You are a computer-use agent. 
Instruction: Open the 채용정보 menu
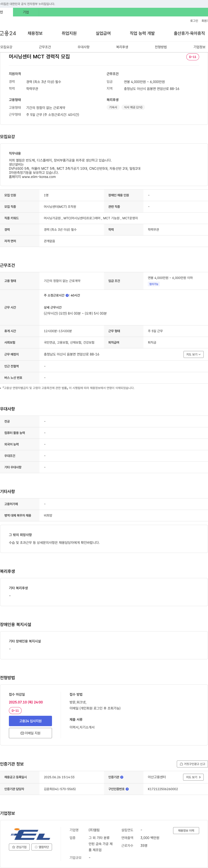click(x=35, y=33)
